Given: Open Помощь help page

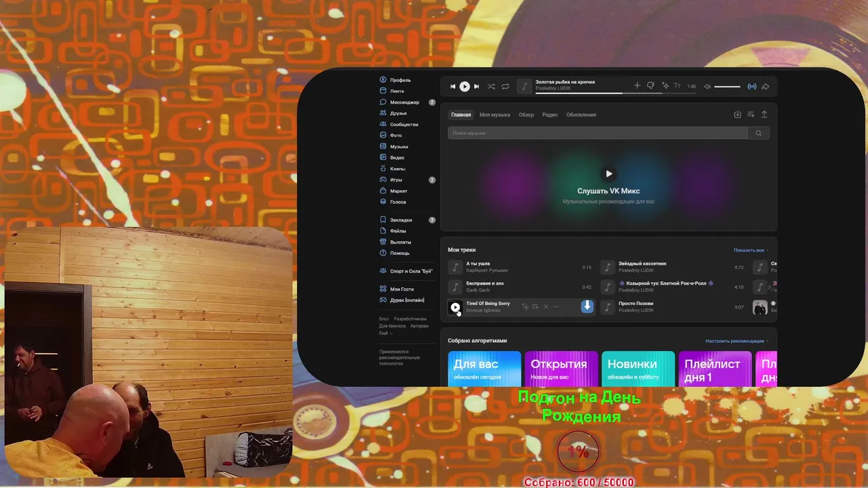Looking at the screenshot, I should pyautogui.click(x=400, y=253).
